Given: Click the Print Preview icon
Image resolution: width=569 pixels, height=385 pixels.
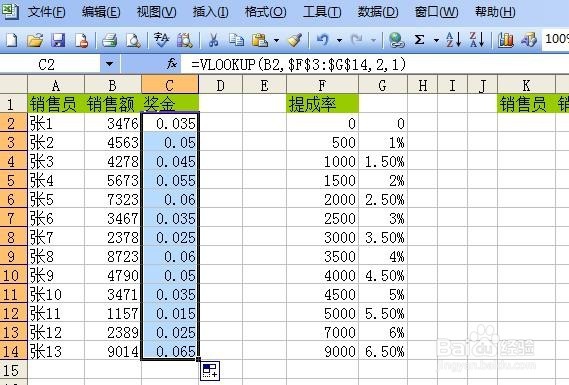Looking at the screenshot, I should pyautogui.click(x=133, y=40).
